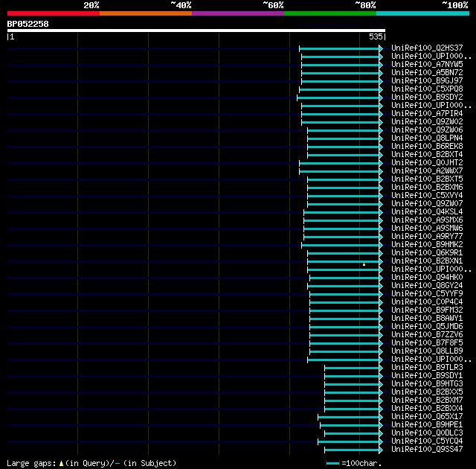Choose the UniRef100_B2BXN1 hit label
The width and height of the screenshot is (476, 469).
click(427, 261)
